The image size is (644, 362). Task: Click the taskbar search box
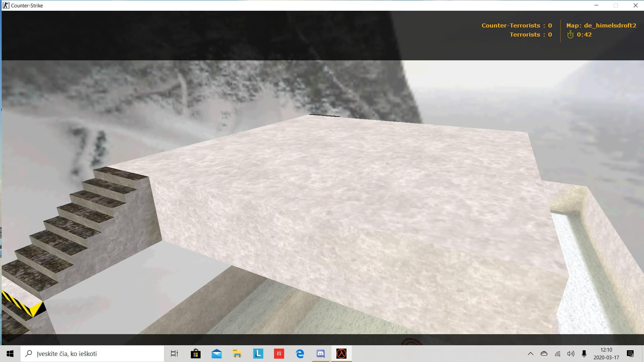coord(92,354)
